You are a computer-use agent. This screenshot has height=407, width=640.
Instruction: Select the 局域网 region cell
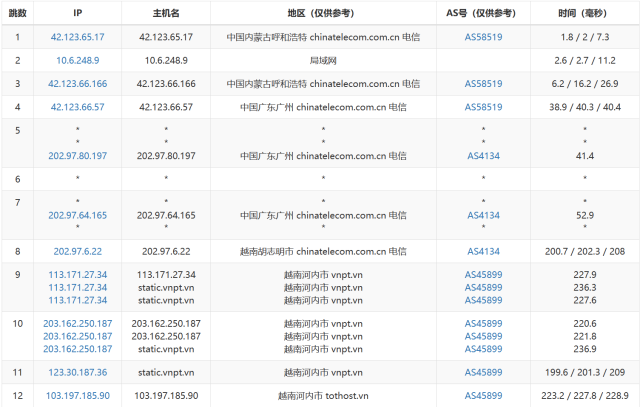tap(323, 60)
